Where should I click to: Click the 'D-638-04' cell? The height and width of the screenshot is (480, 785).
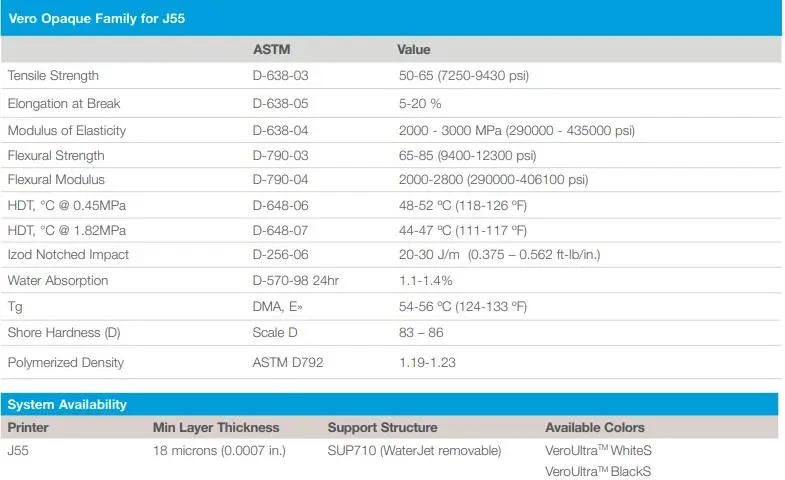tap(280, 131)
